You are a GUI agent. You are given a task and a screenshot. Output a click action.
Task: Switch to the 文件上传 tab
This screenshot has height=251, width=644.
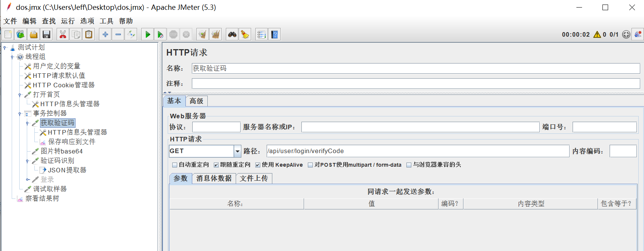254,178
